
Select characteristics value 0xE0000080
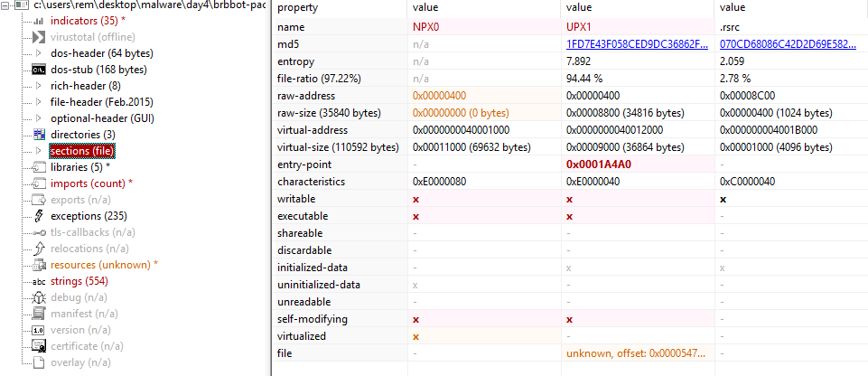pyautogui.click(x=441, y=182)
